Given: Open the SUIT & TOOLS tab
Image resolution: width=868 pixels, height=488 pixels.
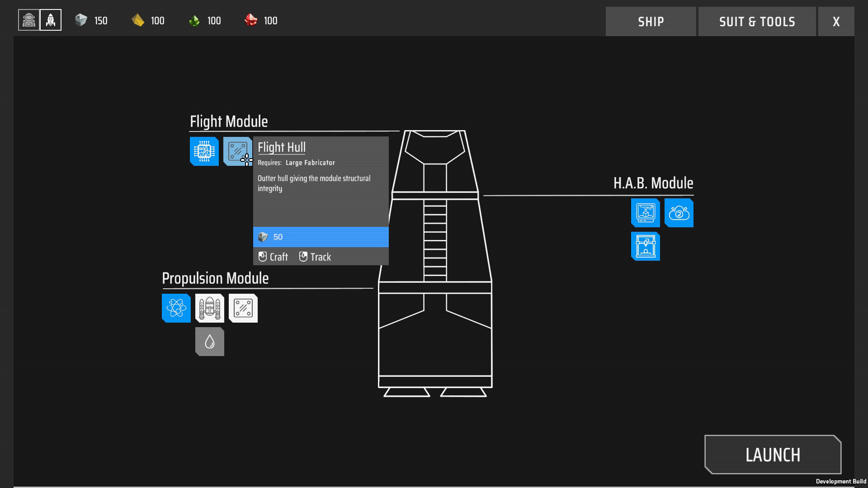Looking at the screenshot, I should 757,21.
